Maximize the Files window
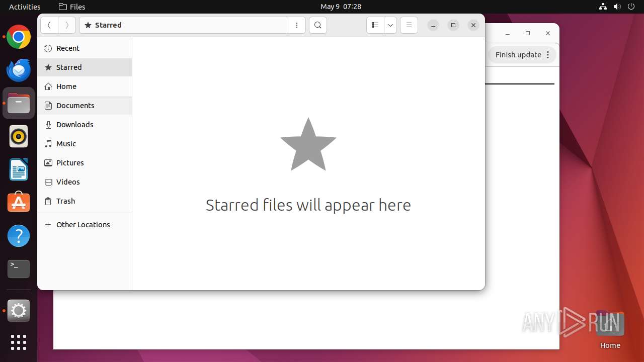This screenshot has width=644, height=362. point(453,25)
